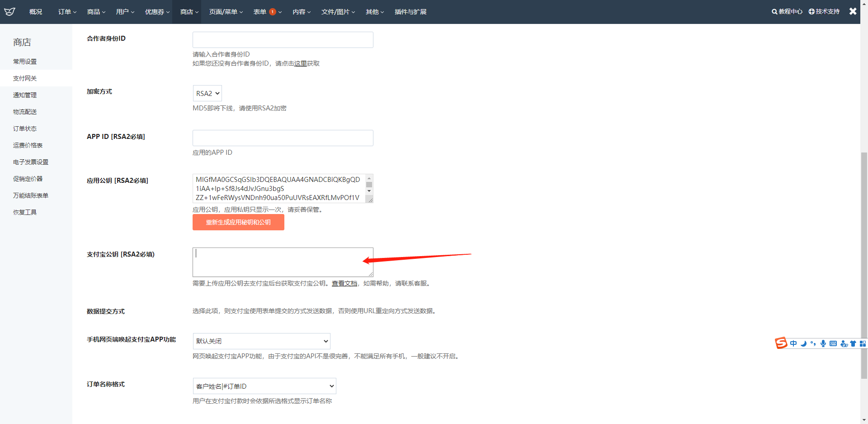868x424 pixels.
Task: Expand the 商品 top menu
Action: coord(96,12)
